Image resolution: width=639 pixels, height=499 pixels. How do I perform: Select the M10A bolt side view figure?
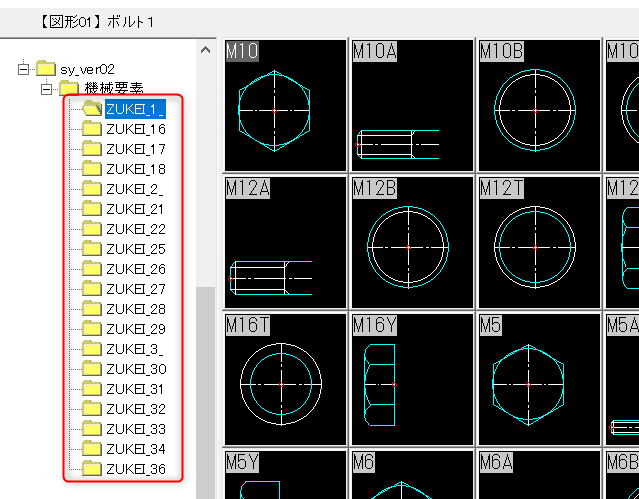pos(412,106)
